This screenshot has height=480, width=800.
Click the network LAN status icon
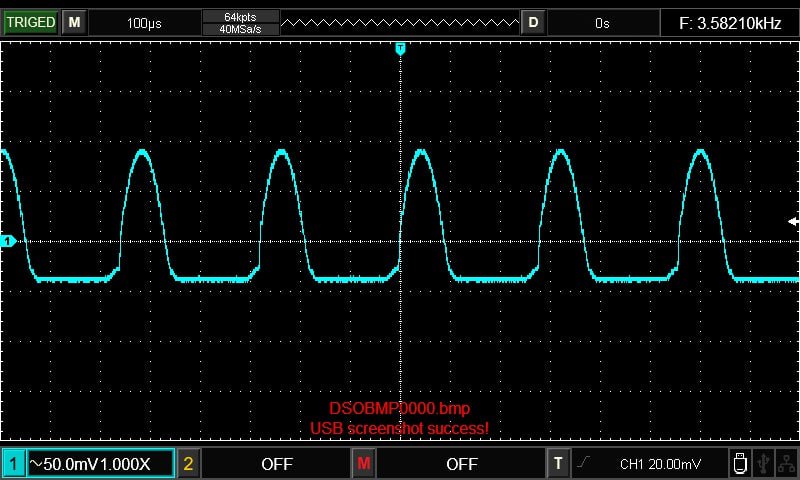[x=786, y=464]
